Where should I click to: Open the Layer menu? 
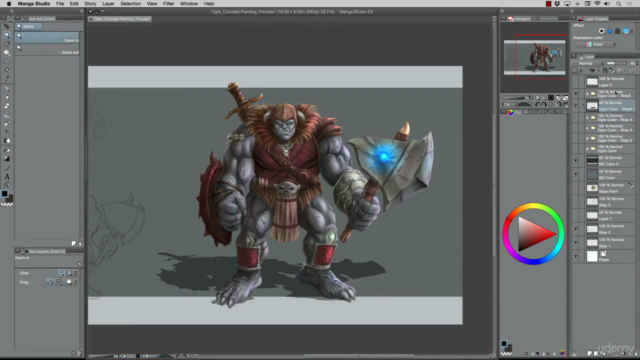(x=108, y=4)
